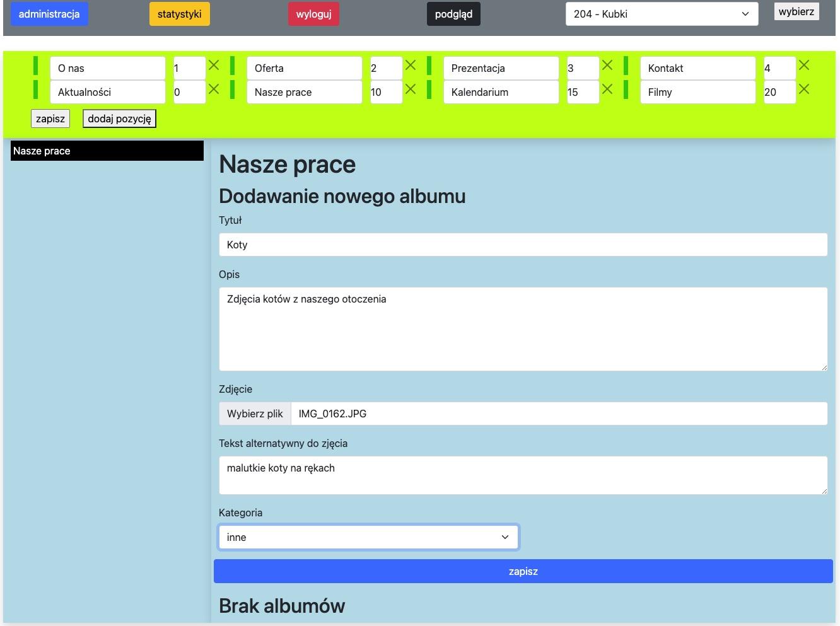Screen dimensions: 840x626
Task: Delete "Kontakt" with its X icon
Action: 804,64
